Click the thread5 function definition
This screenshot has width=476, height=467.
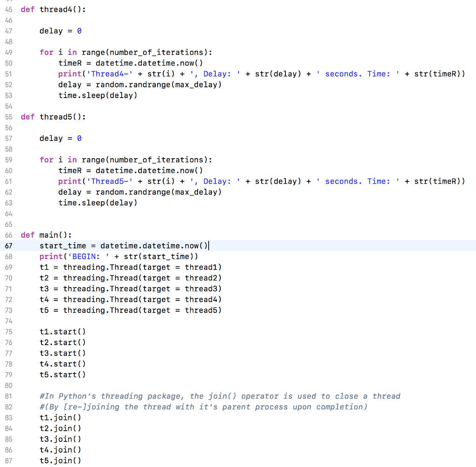53,117
